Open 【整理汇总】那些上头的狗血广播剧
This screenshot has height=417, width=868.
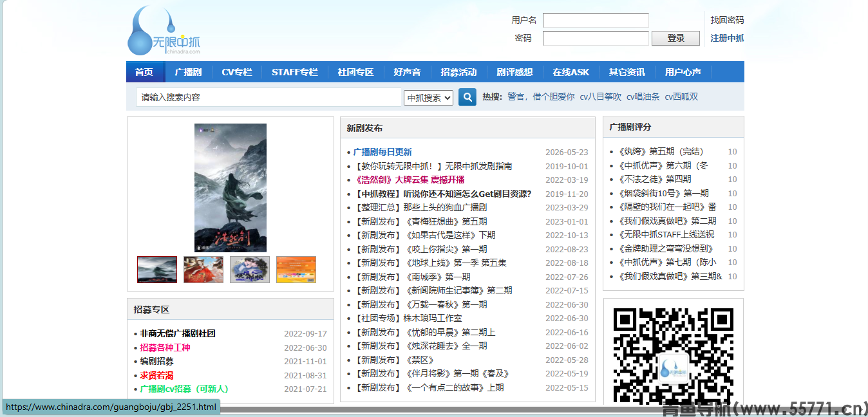(420, 208)
